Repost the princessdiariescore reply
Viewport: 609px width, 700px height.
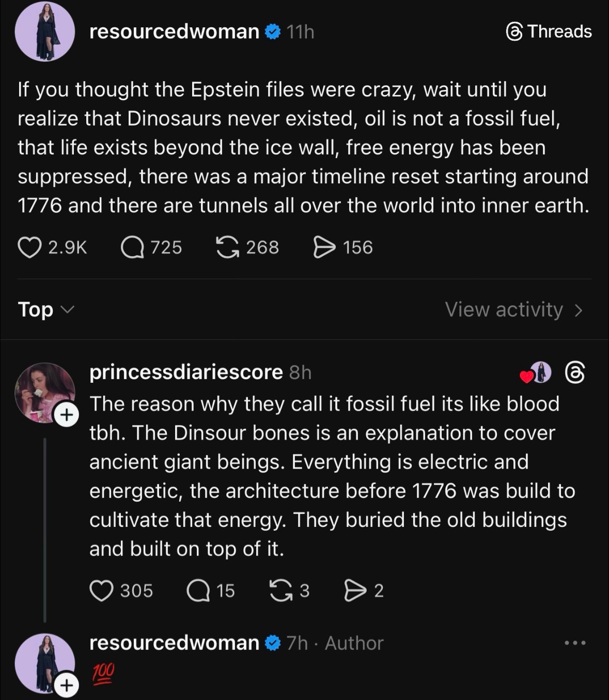pos(280,590)
